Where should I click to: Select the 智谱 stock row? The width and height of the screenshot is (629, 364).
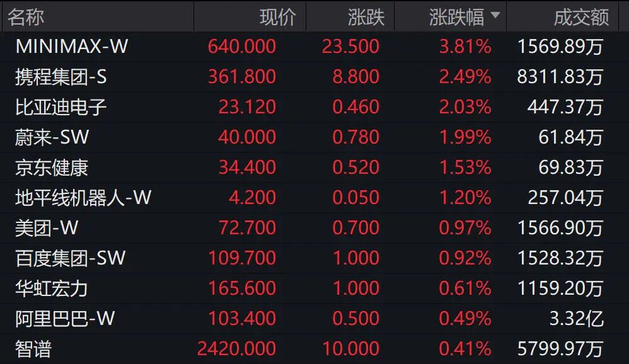pos(314,349)
